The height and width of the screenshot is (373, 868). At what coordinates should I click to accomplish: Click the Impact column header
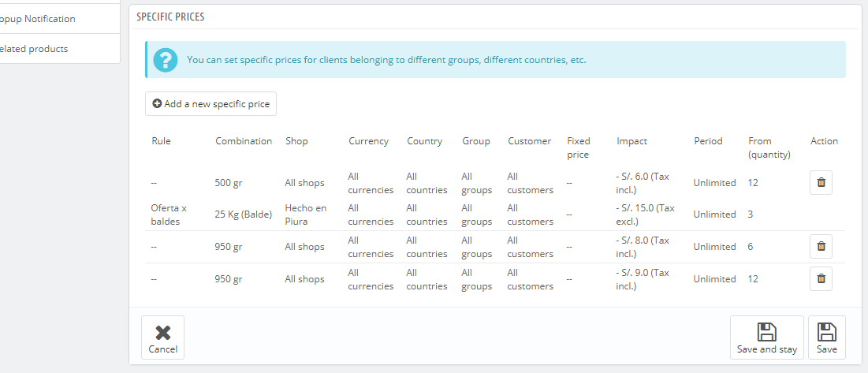[631, 141]
